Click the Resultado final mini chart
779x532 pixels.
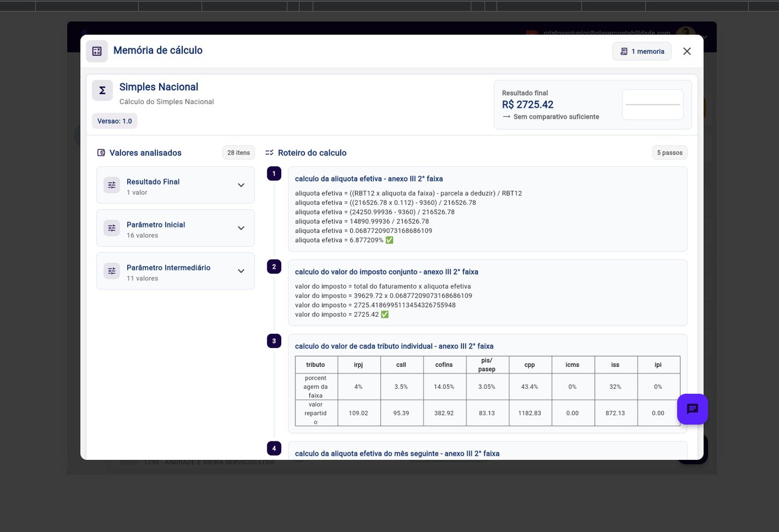tap(652, 105)
